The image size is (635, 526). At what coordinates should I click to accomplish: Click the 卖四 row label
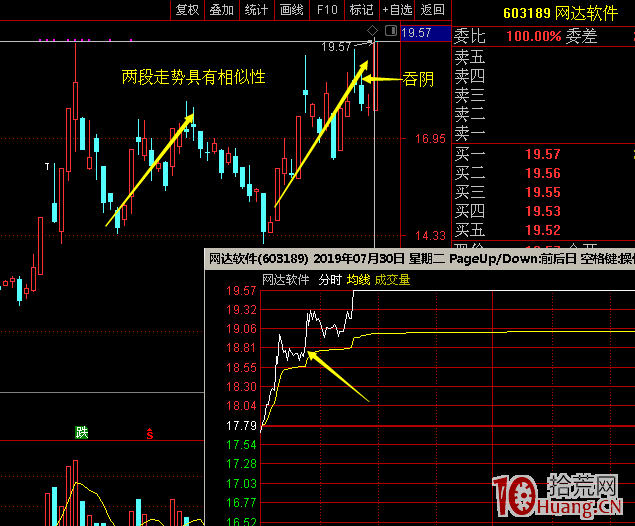pyautogui.click(x=470, y=76)
